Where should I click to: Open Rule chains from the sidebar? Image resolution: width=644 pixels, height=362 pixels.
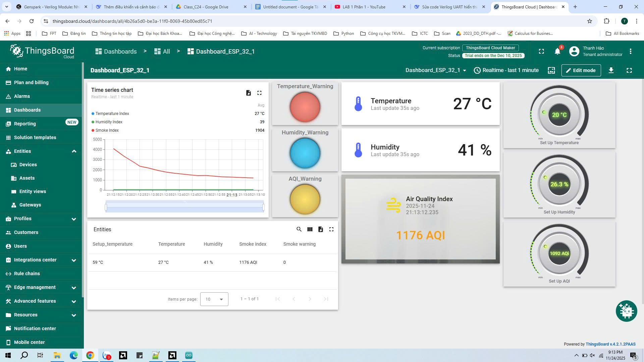pos(27,274)
